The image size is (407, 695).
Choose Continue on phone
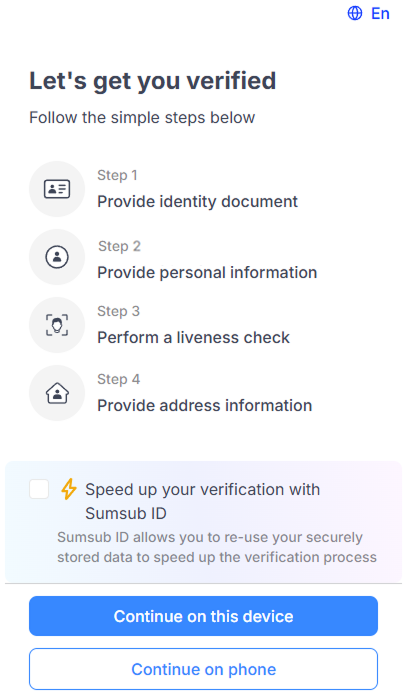204,669
